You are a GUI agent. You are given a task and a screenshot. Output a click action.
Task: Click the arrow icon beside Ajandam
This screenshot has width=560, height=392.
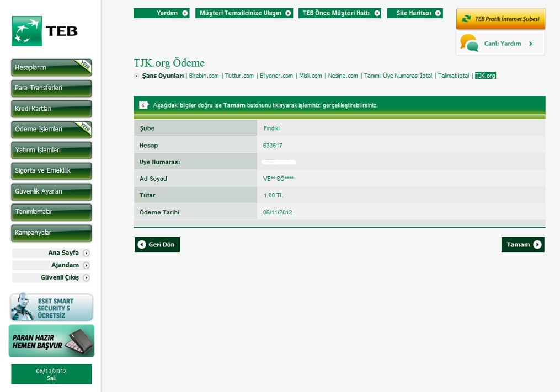86,265
